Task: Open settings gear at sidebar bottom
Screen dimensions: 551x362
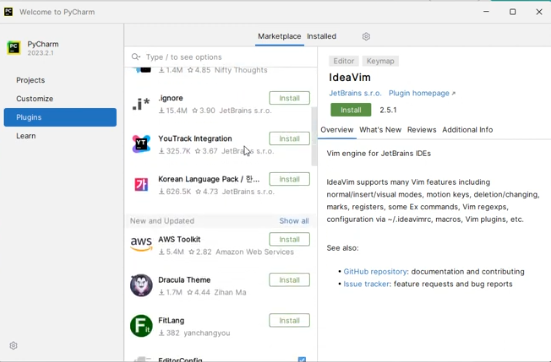Action: 13,345
